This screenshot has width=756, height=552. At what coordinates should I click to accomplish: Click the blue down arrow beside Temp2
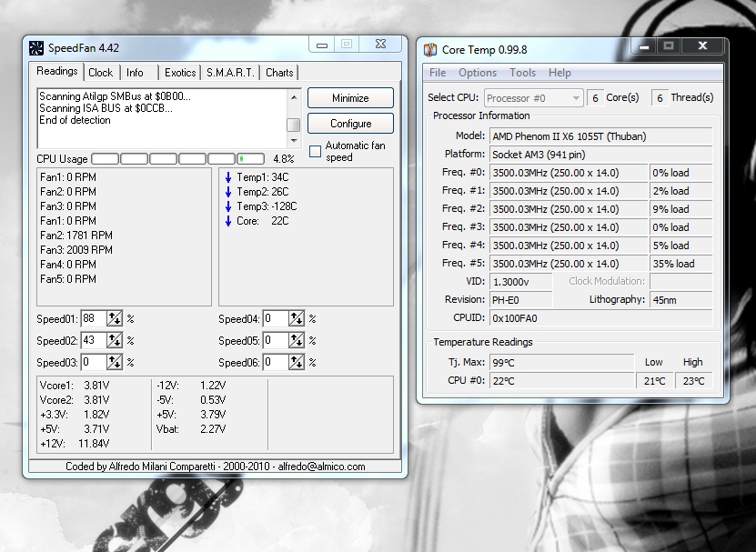(228, 192)
